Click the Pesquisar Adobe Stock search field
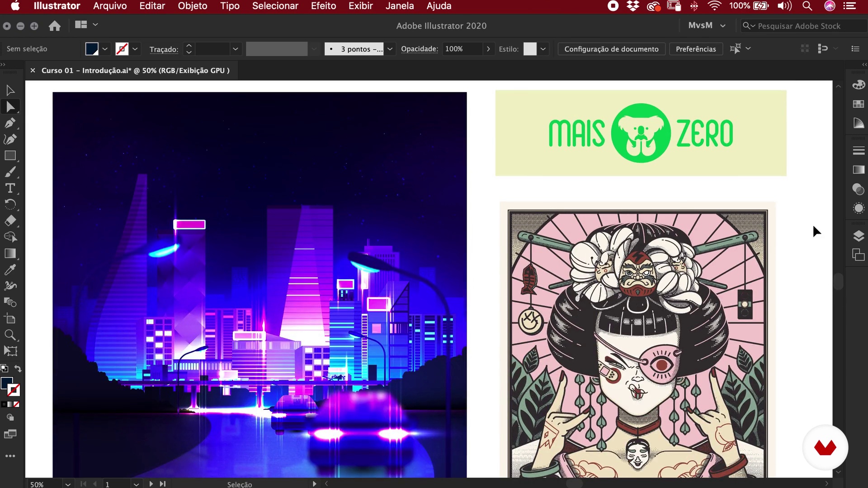The height and width of the screenshot is (488, 868). [x=804, y=26]
